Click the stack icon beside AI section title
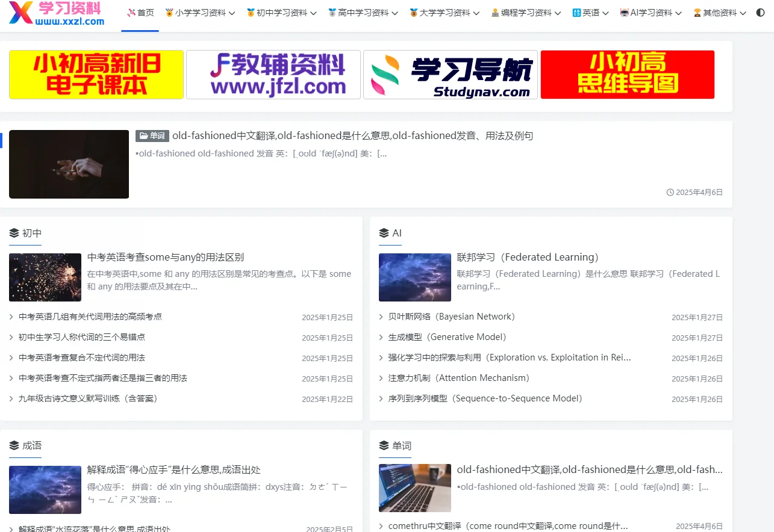Screen dimensions: 774x532 pyautogui.click(x=384, y=233)
